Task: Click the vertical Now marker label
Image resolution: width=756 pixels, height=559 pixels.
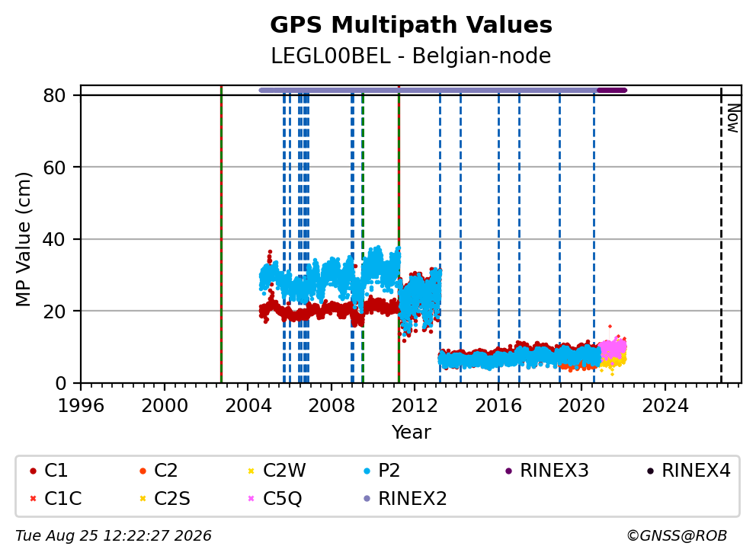Action: coord(733,118)
